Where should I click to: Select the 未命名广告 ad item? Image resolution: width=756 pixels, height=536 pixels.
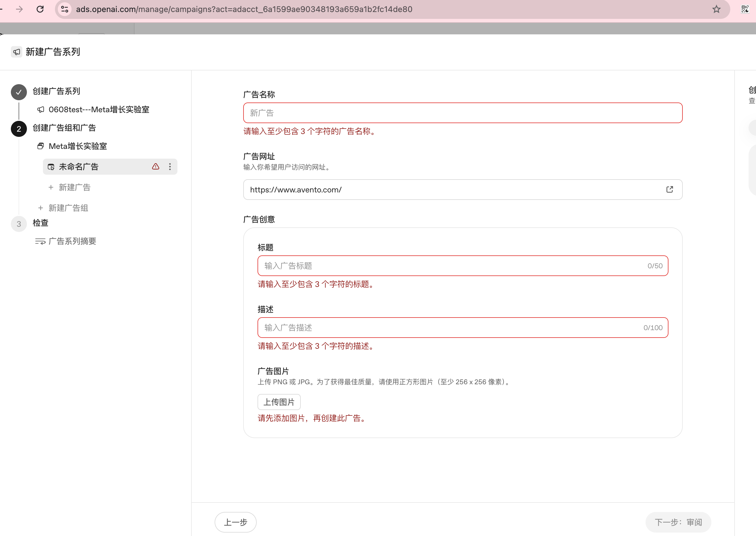(x=110, y=167)
